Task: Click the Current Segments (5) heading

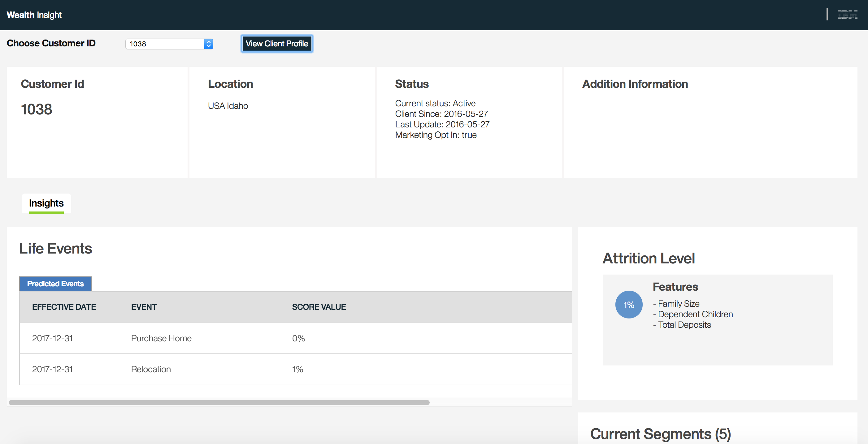Action: [660, 433]
